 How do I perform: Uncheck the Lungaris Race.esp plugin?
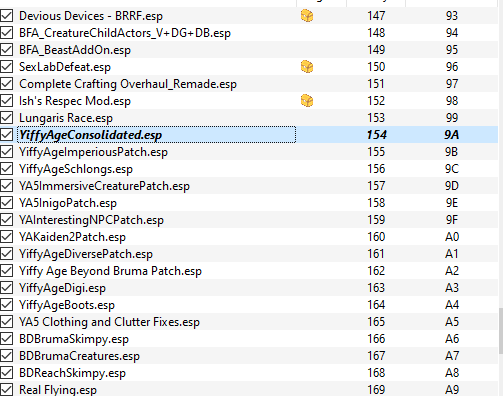pos(6,118)
